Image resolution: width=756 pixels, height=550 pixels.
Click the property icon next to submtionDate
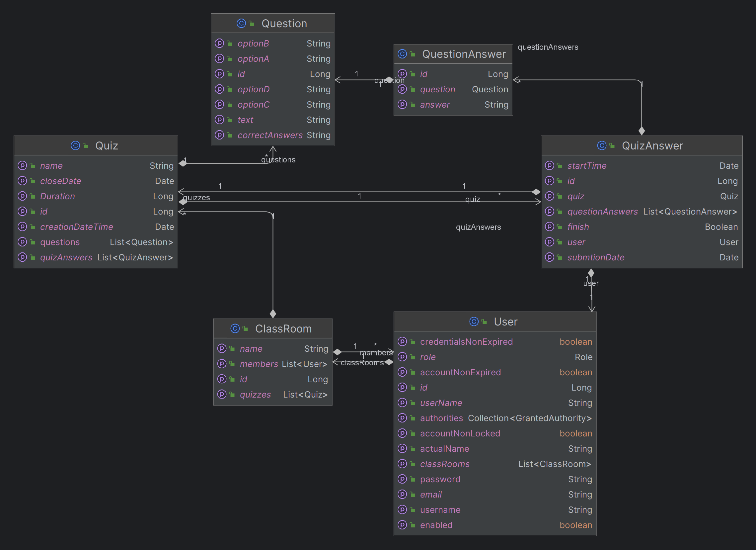(549, 257)
